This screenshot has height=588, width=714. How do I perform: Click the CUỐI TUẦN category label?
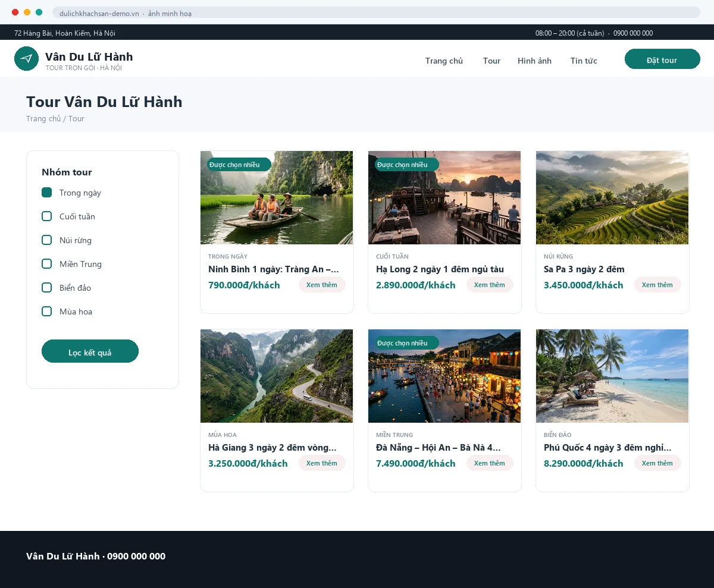392,257
